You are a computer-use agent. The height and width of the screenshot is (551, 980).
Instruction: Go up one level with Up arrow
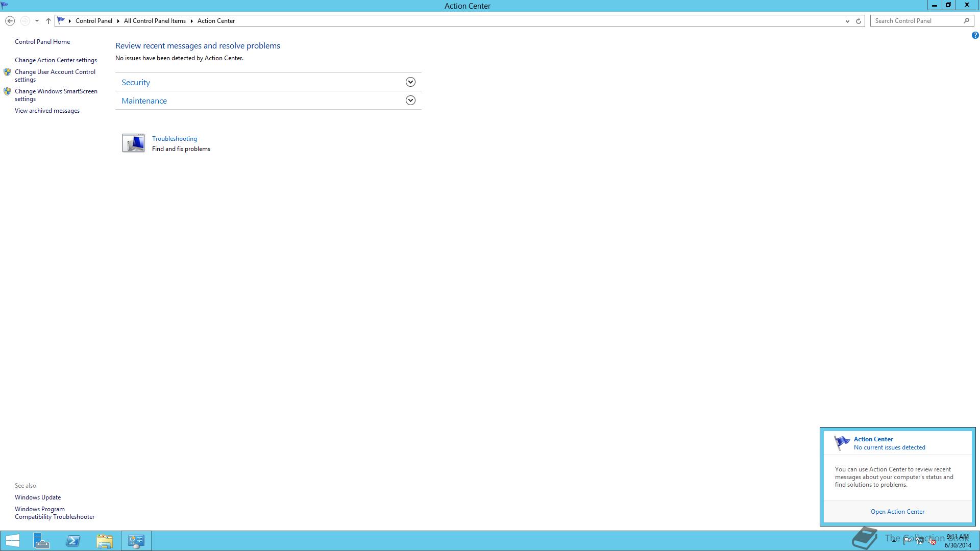click(48, 21)
